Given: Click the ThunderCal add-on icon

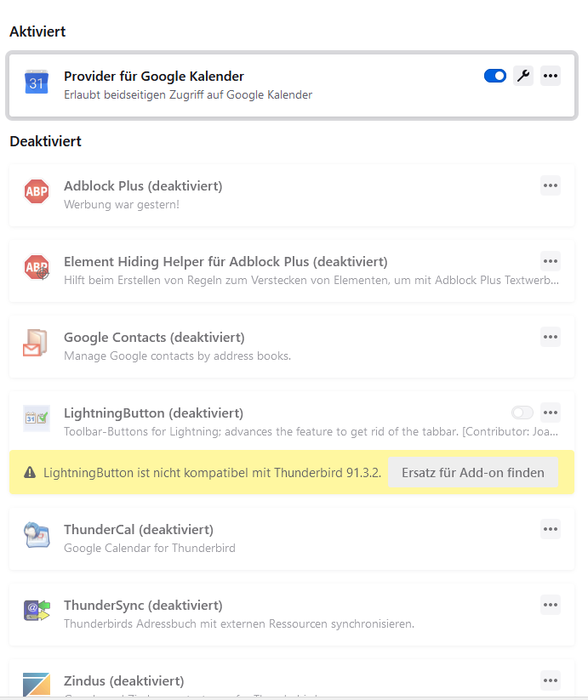Looking at the screenshot, I should click(37, 535).
